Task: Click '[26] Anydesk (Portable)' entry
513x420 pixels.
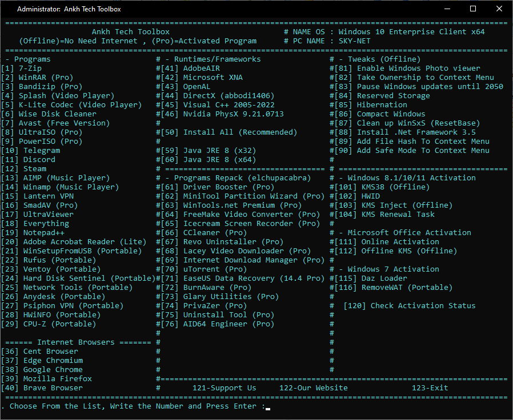Action: coord(53,297)
